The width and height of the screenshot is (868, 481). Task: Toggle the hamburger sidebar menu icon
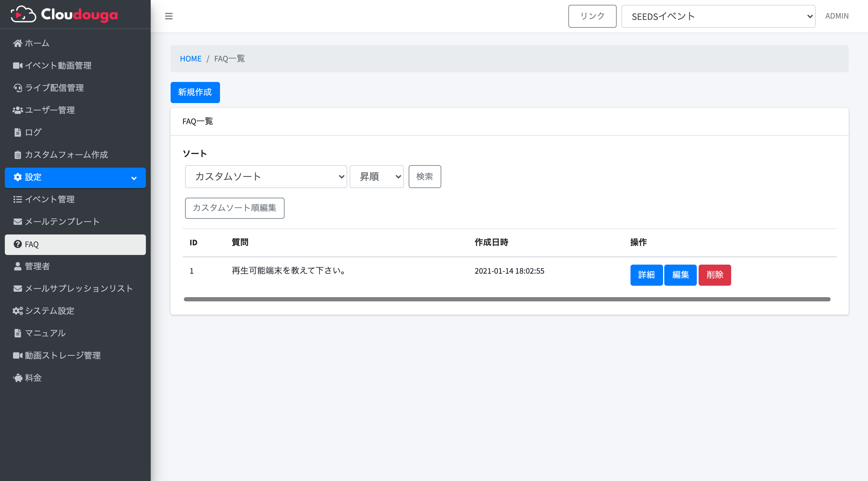[169, 16]
